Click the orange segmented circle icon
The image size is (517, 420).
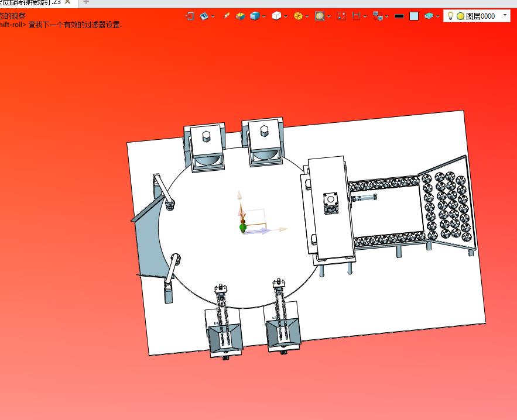tap(298, 16)
